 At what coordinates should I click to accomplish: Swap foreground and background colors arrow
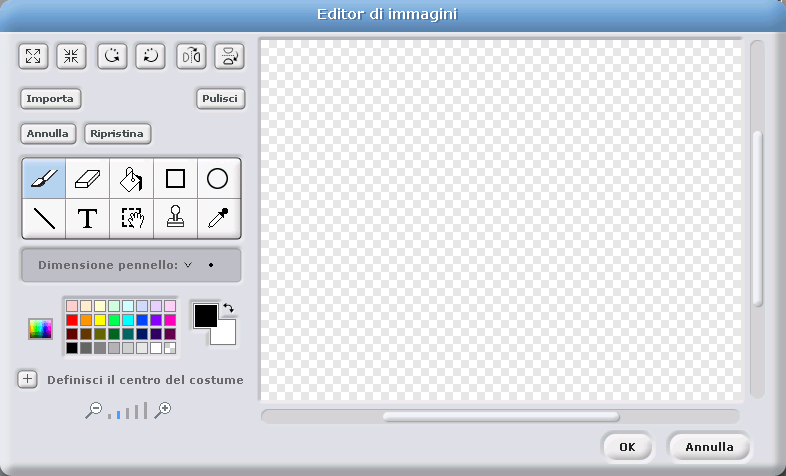(x=229, y=308)
